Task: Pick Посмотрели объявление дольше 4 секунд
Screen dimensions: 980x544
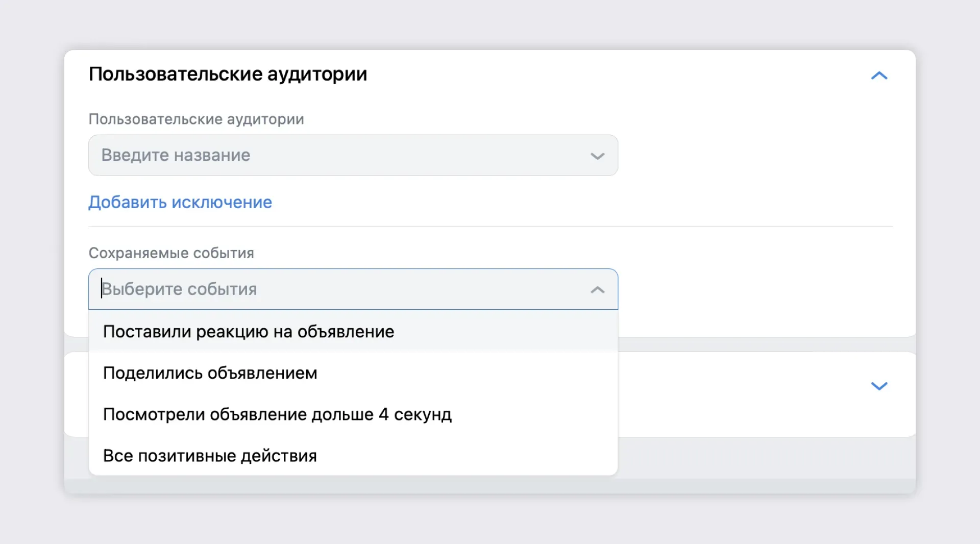Action: [277, 414]
